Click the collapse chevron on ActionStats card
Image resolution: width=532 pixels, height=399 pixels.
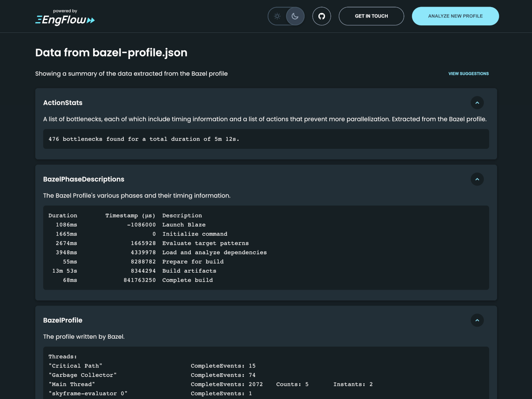point(477,103)
